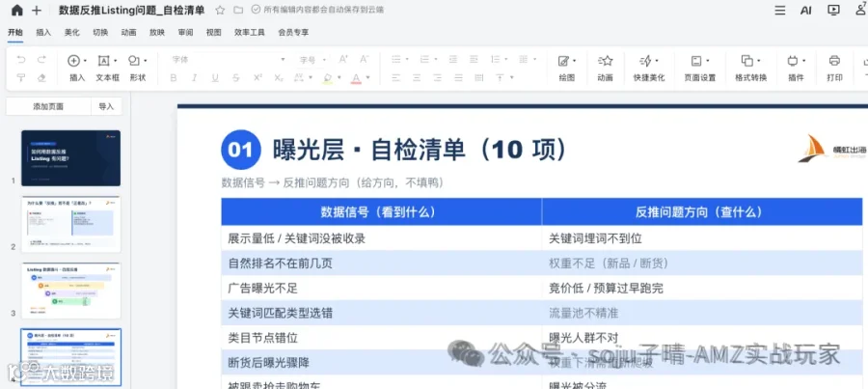This screenshot has width=868, height=389.
Task: Open the 审阅 tab
Action: (185, 33)
